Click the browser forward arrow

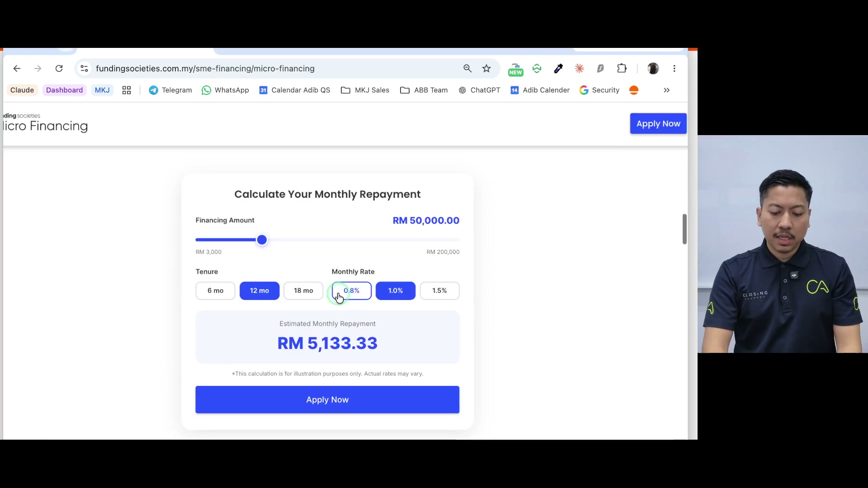(38, 69)
